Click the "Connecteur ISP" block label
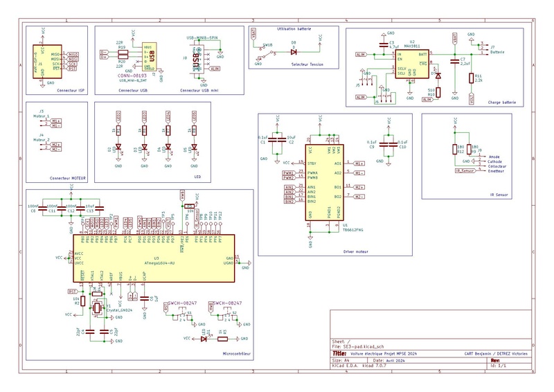Image resolution: width=554 pixels, height=392 pixels. pos(71,91)
